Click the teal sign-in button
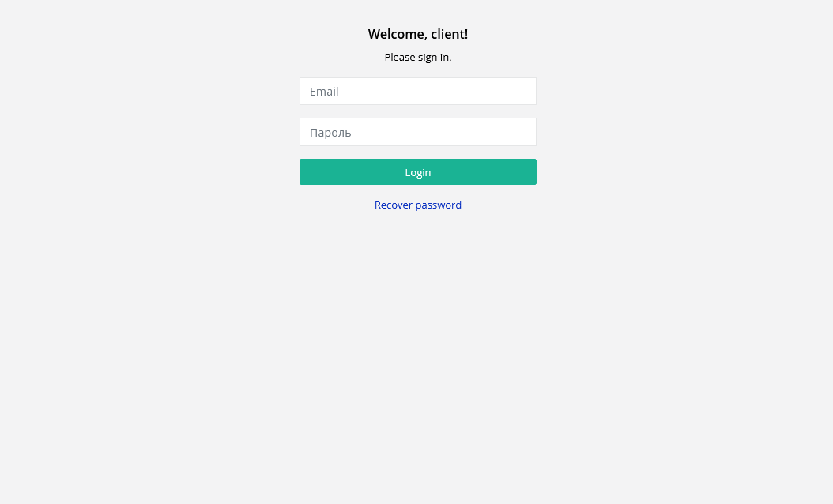Image resolution: width=833 pixels, height=504 pixels. coord(417,172)
